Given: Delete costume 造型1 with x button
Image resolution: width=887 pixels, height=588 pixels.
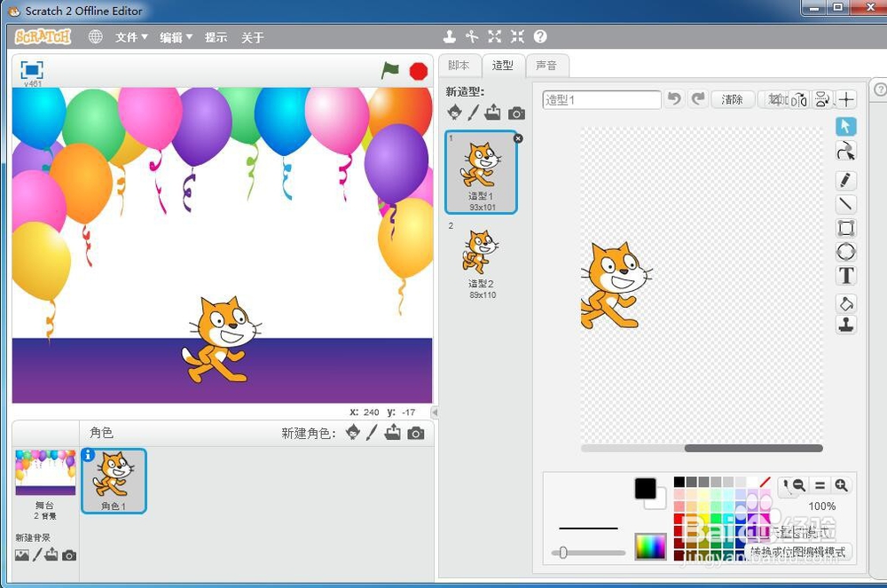Looking at the screenshot, I should 518,138.
